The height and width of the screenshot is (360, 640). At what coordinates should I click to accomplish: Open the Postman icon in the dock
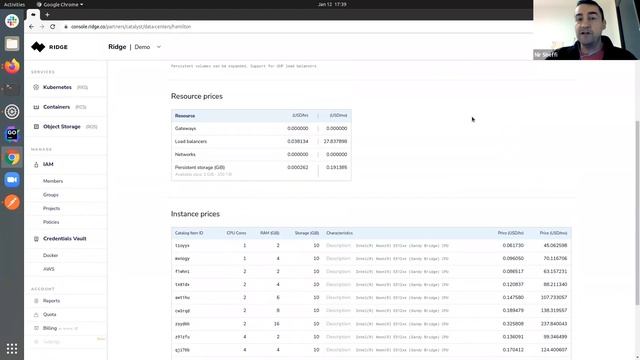click(x=12, y=202)
